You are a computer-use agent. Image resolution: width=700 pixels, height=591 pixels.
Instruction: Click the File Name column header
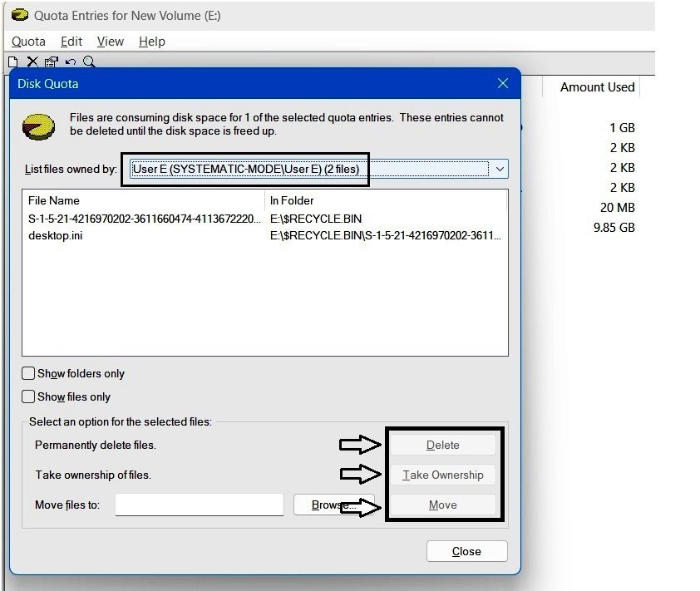pyautogui.click(x=143, y=200)
